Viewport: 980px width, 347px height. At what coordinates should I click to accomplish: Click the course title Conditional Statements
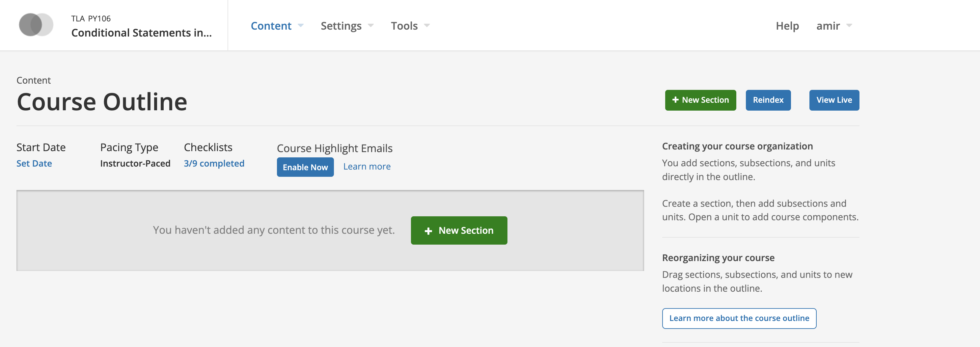coord(141,32)
